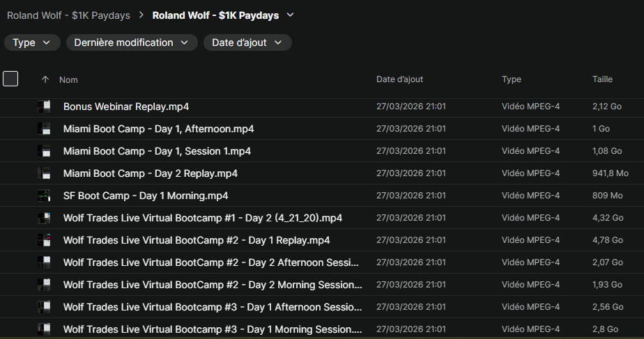
Task: Click the 809 Mo size value
Action: point(608,196)
